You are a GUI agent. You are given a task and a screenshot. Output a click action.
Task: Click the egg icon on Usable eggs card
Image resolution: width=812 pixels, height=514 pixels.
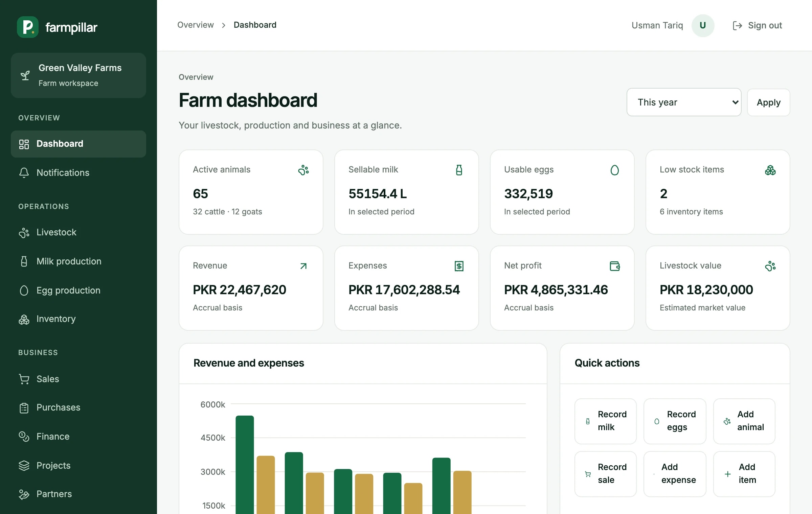615,170
